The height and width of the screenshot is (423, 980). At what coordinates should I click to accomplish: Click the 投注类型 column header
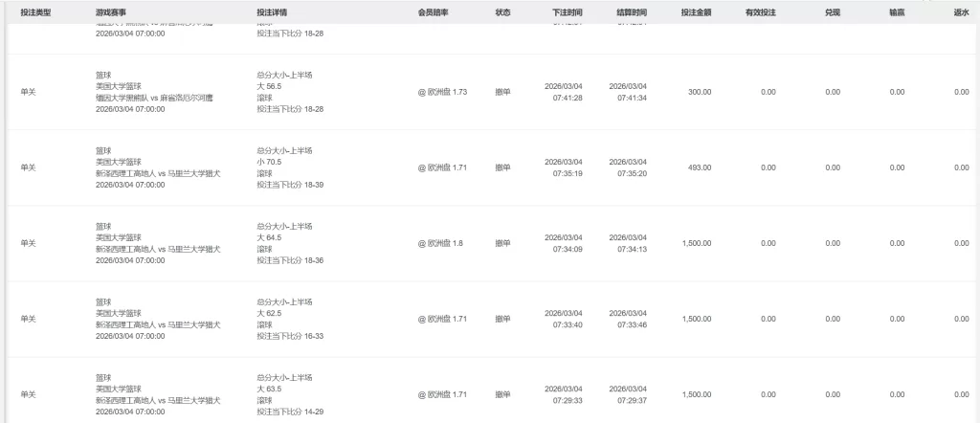point(35,12)
